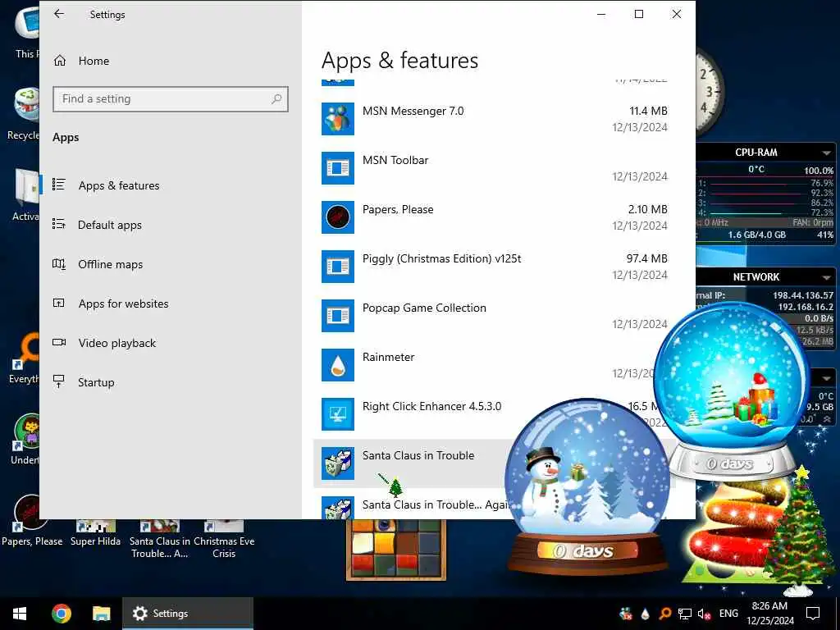This screenshot has width=840, height=630.
Task: Select the Santa Claus in Trouble... A... desktop shortcut
Action: pyautogui.click(x=160, y=538)
